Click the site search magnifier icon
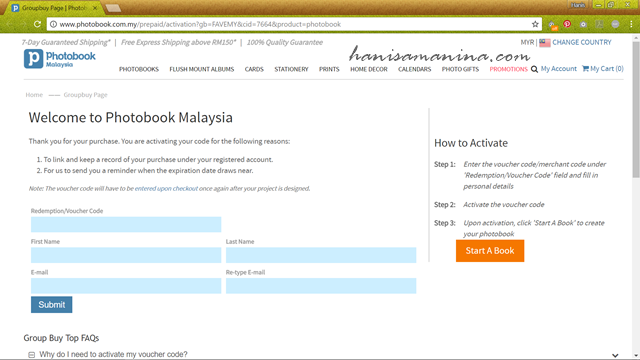This screenshot has height=360, width=640. pos(534,69)
